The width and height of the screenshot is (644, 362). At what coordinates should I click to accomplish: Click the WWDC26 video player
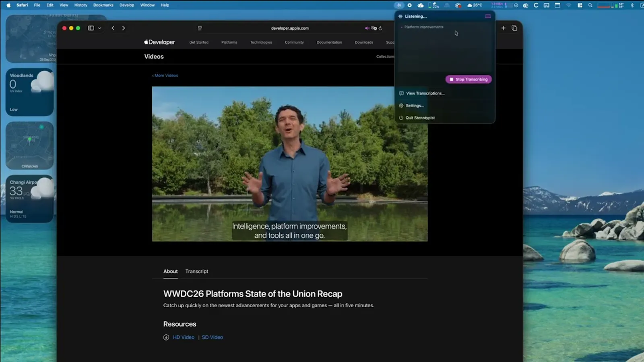pyautogui.click(x=289, y=164)
